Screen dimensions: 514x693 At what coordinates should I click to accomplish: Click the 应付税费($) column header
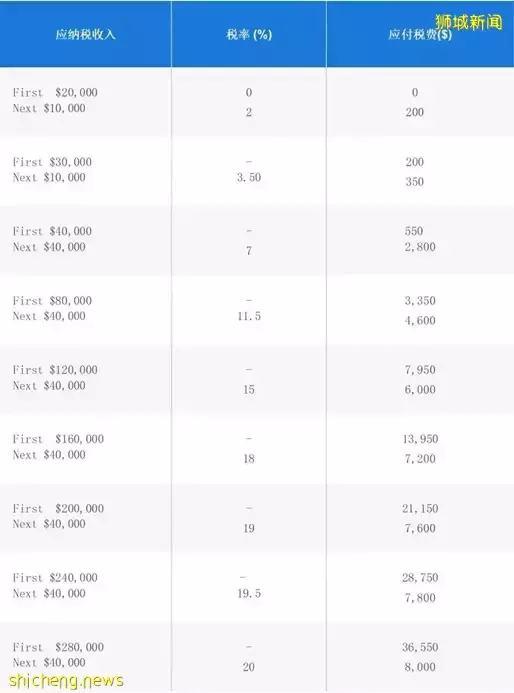[420, 34]
